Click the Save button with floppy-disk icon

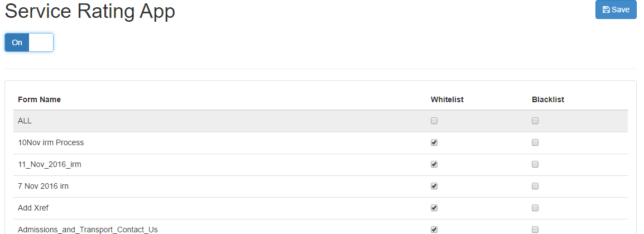[x=616, y=9]
